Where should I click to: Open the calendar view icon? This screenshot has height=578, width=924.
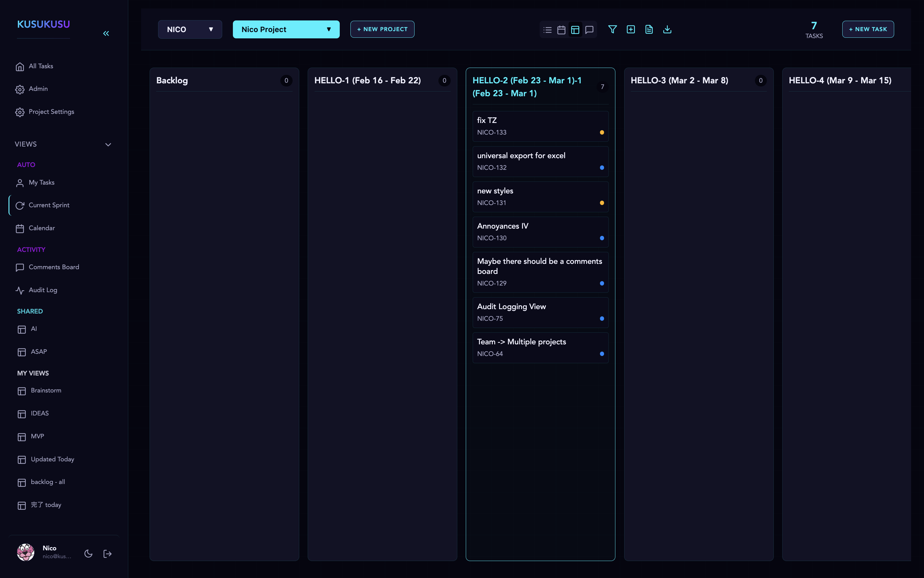[x=561, y=30]
